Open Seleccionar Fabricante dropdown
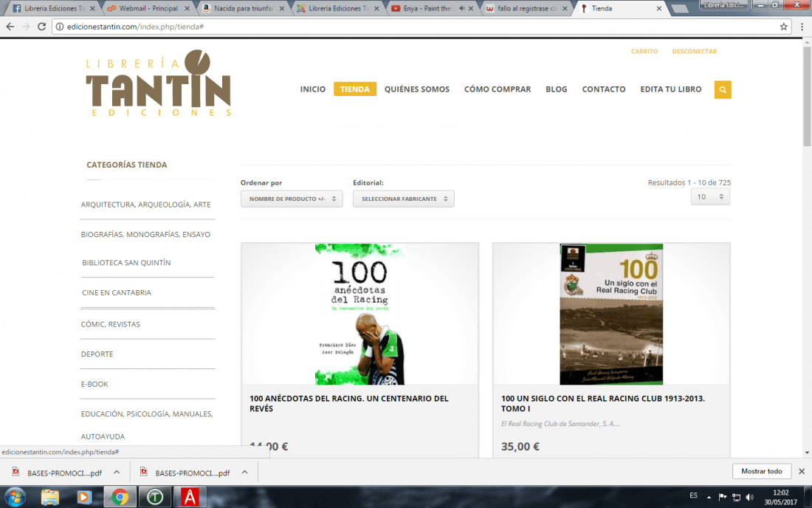Image resolution: width=812 pixels, height=508 pixels. [403, 199]
